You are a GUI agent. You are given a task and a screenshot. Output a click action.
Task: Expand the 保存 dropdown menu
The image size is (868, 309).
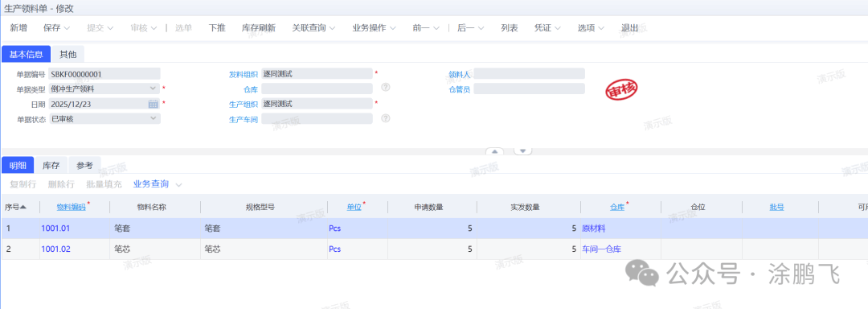tap(67, 28)
